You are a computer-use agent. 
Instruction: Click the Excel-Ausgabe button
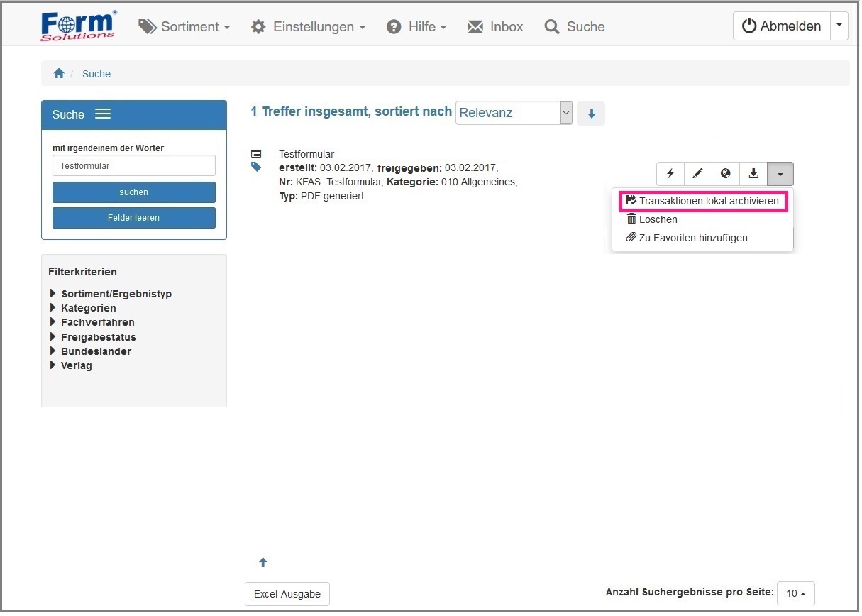click(x=287, y=594)
